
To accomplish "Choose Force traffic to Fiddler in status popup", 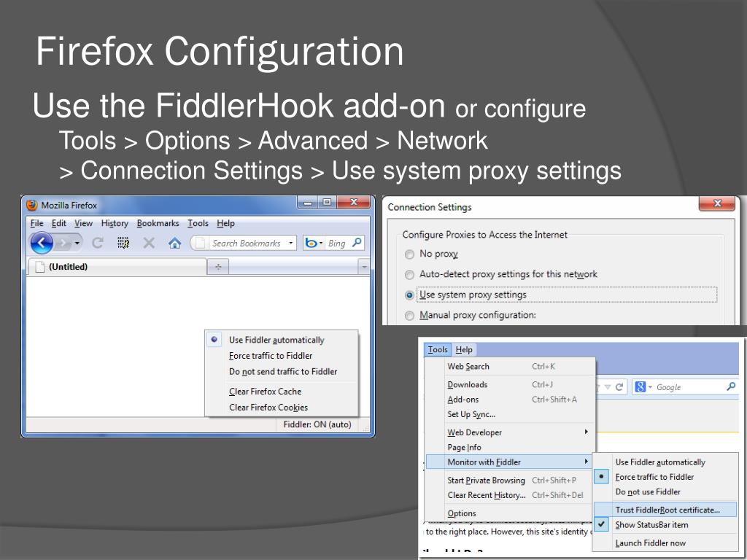I will [282, 356].
